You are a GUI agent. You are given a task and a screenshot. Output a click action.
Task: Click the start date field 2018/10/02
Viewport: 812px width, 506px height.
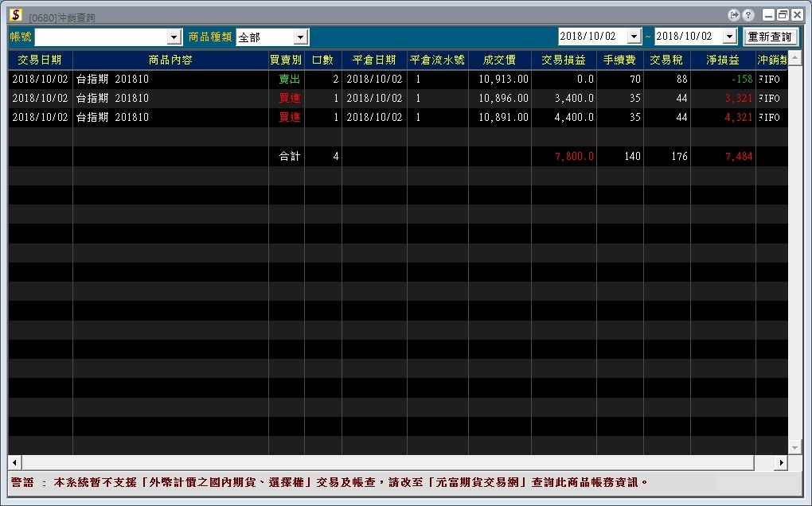click(x=592, y=37)
